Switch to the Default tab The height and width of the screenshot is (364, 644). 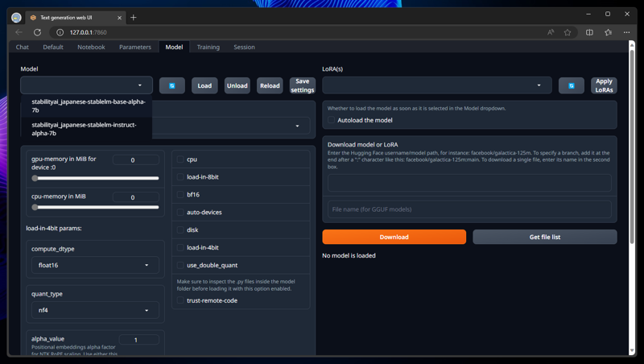click(x=53, y=47)
